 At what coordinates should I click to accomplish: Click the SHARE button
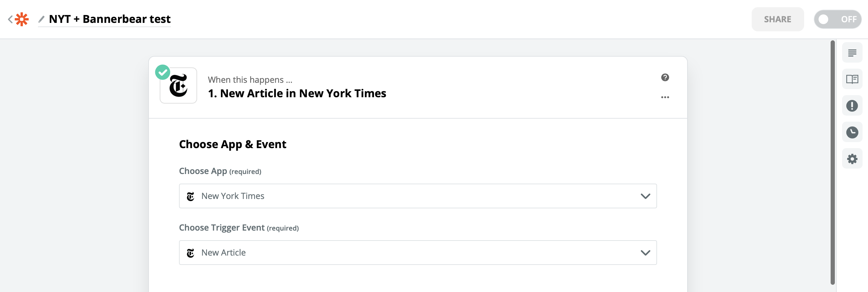pos(777,19)
